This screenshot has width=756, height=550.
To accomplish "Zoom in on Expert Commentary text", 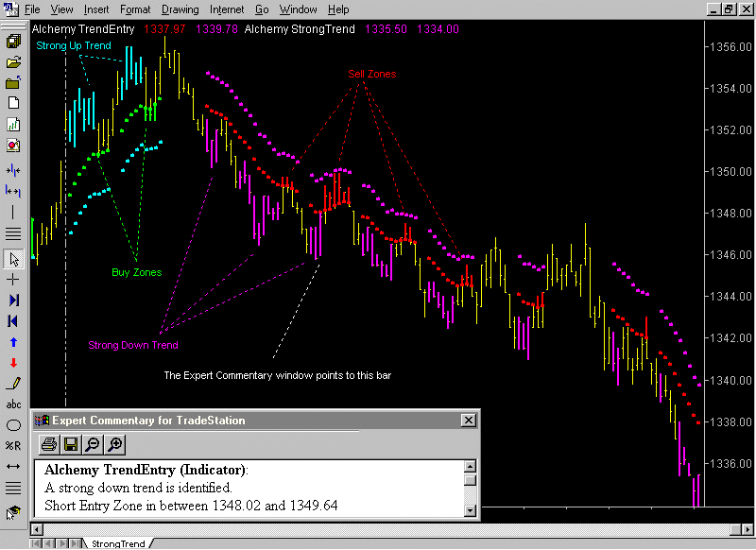I will click(x=114, y=444).
